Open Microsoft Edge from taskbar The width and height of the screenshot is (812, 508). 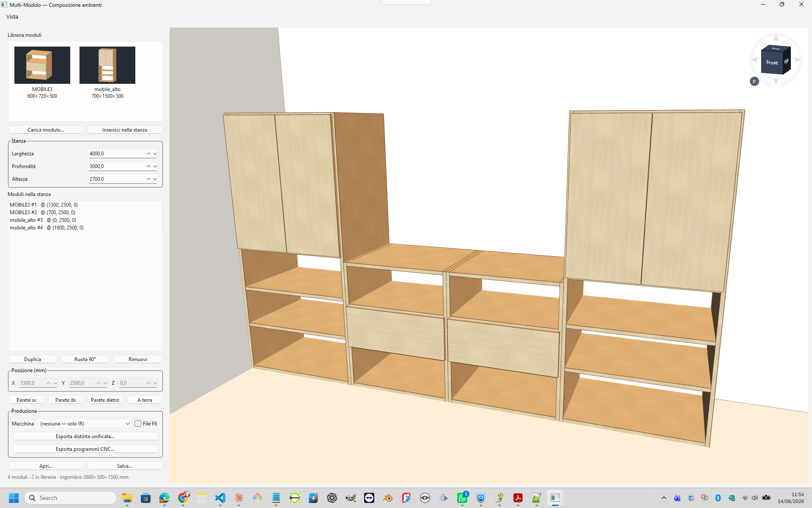pos(165,498)
